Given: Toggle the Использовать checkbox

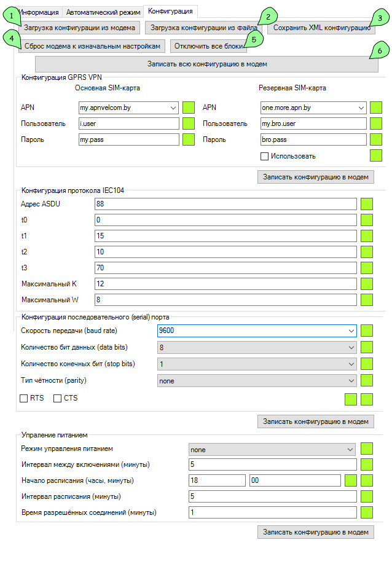Looking at the screenshot, I should [264, 156].
